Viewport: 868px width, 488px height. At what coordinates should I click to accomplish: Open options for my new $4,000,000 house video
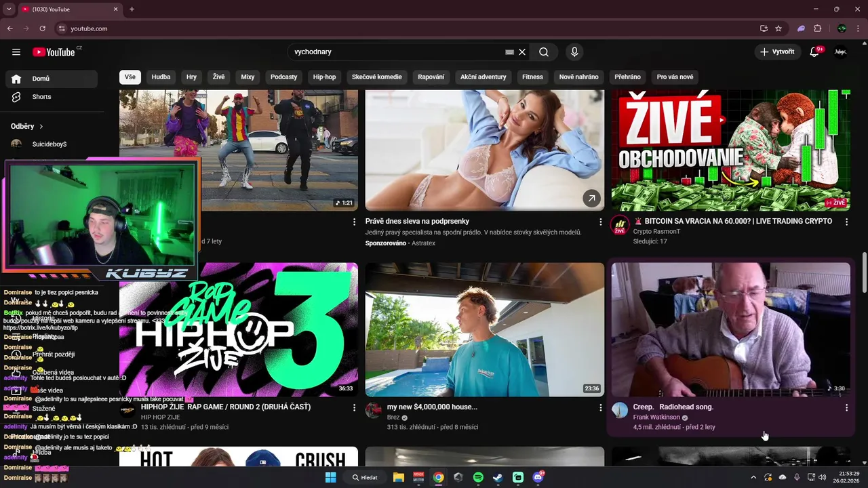pos(600,407)
